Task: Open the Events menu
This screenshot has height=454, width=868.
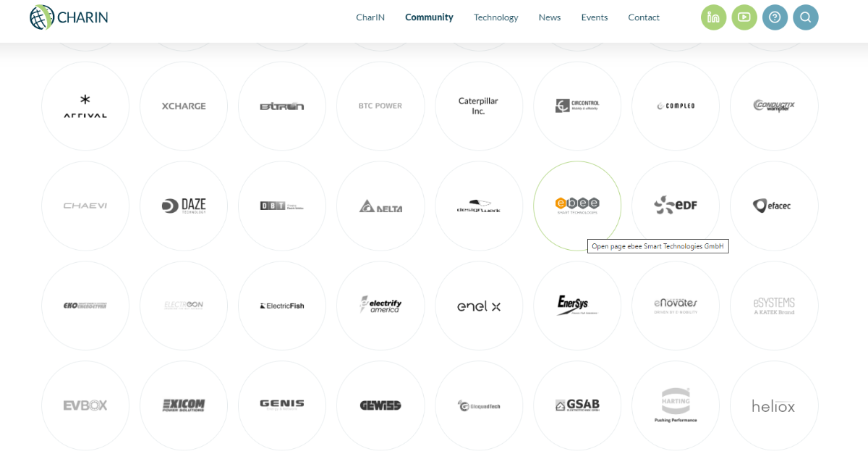Action: click(595, 17)
